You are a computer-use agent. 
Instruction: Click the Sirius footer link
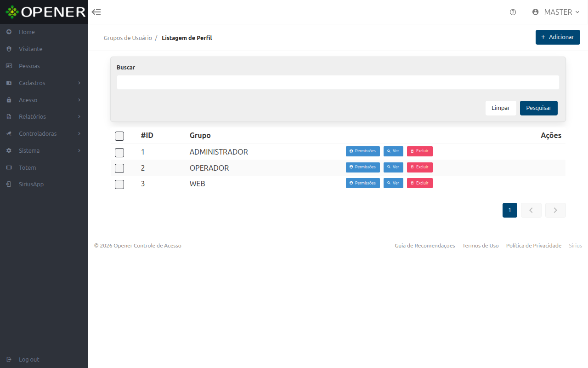(576, 246)
